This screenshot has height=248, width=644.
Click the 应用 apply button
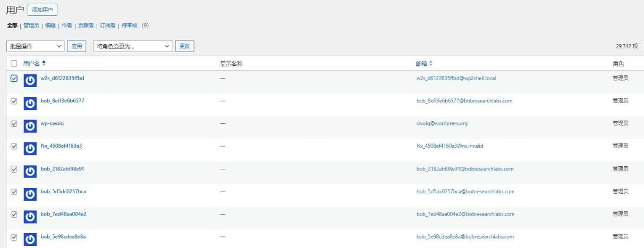(x=77, y=46)
